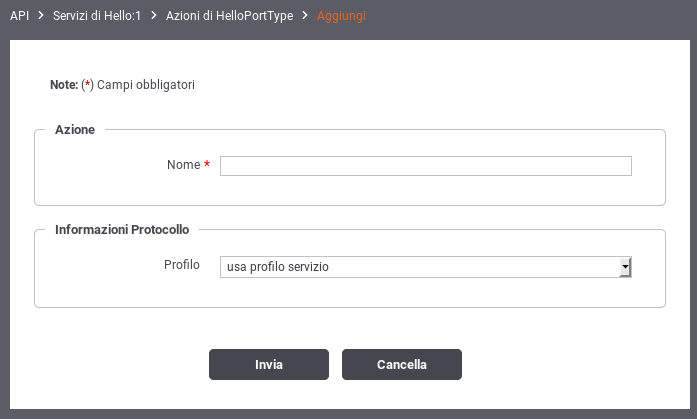Go to the API breadcrumb link
This screenshot has width=697, height=419.
(x=20, y=16)
